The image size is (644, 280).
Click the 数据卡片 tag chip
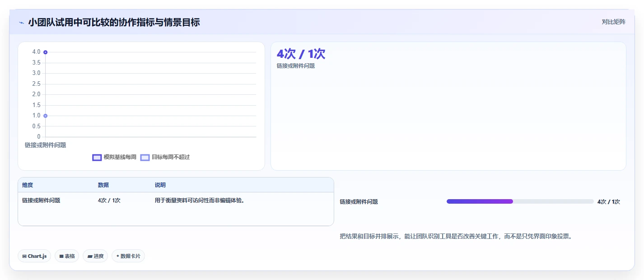128,256
